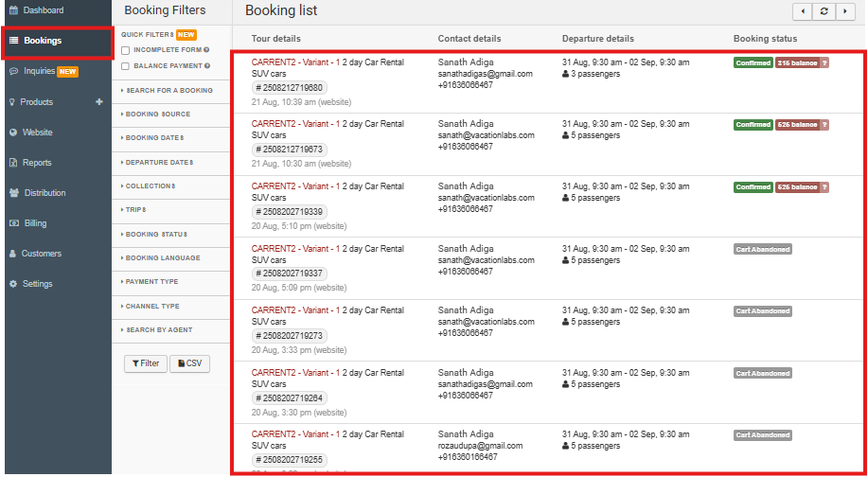Go to previous page using left arrow
This screenshot has height=477, width=868.
[804, 11]
